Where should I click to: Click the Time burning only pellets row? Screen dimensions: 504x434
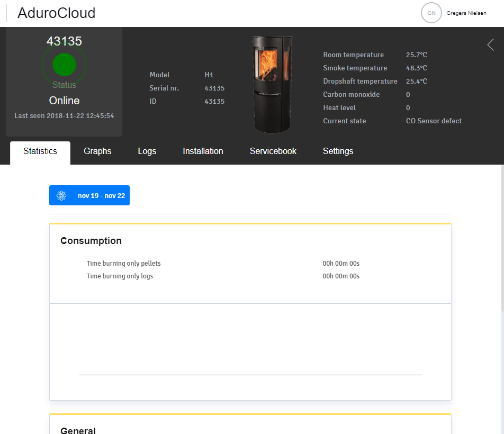pyautogui.click(x=223, y=264)
